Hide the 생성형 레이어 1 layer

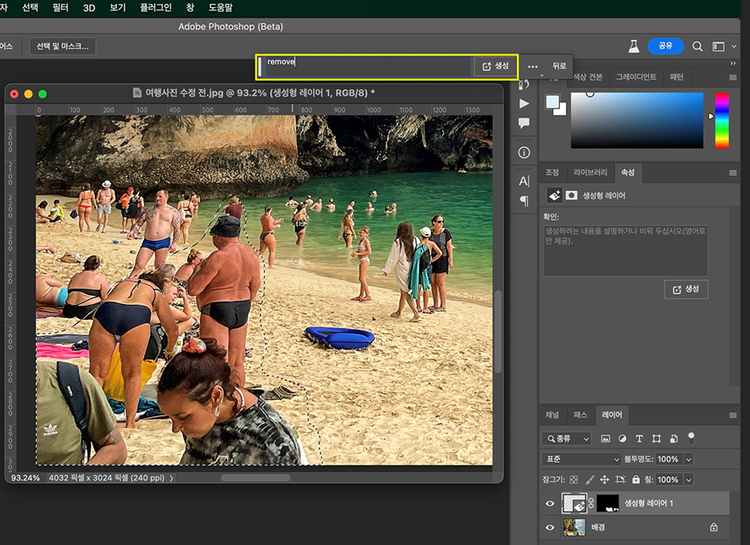[549, 503]
